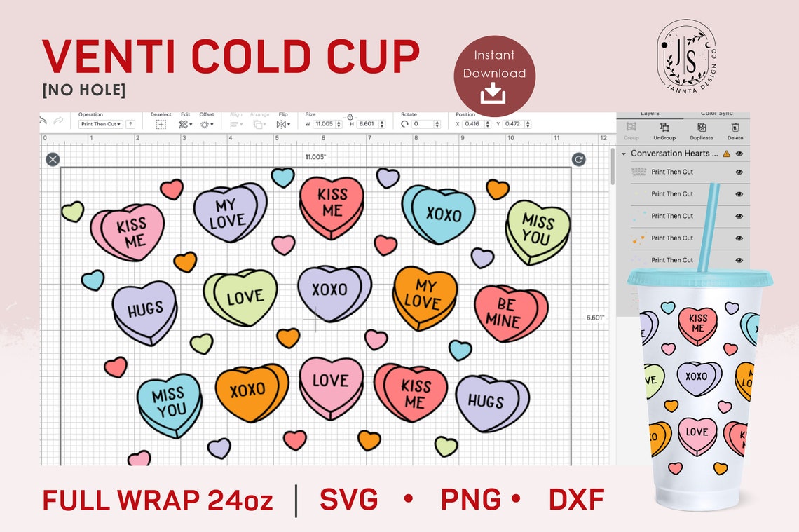Open the Print Then Cut operation dropdown
Viewport: 799px width, 532px height.
coord(100,123)
